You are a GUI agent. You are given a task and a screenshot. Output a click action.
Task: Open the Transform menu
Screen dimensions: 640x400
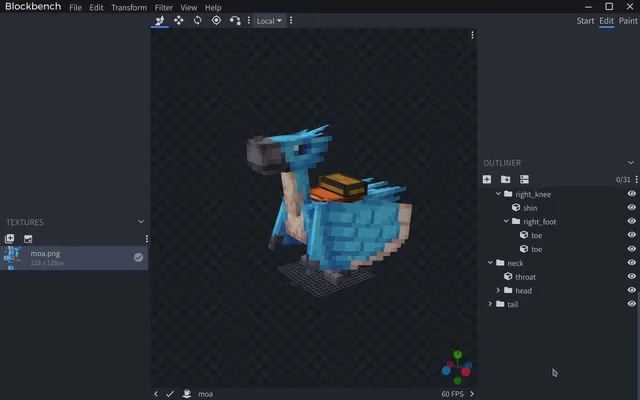click(129, 7)
